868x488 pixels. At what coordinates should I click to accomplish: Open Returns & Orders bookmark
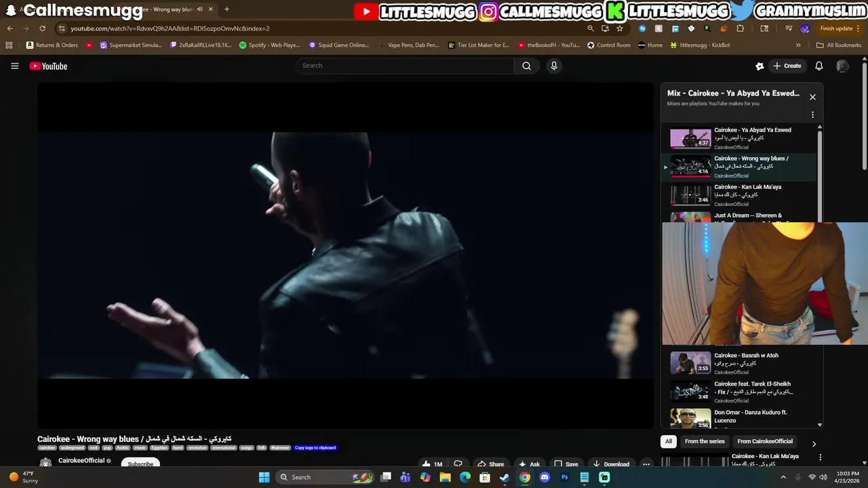52,45
